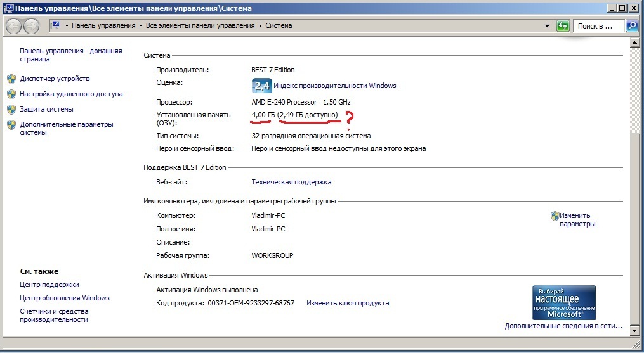
Task: Click the Microsoft genuine software badge
Action: (563, 302)
